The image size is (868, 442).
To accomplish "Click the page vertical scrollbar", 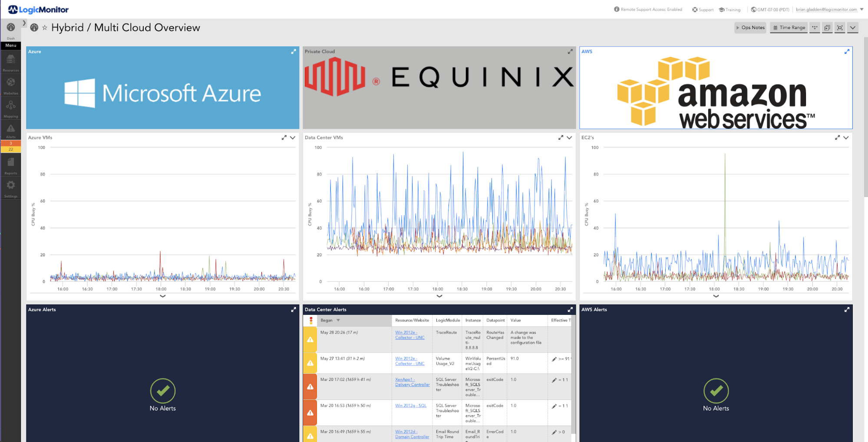I will 865,117.
